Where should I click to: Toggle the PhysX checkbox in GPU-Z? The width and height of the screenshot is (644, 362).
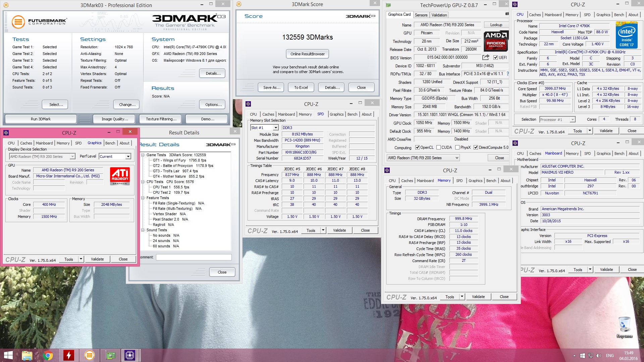pyautogui.click(x=457, y=147)
